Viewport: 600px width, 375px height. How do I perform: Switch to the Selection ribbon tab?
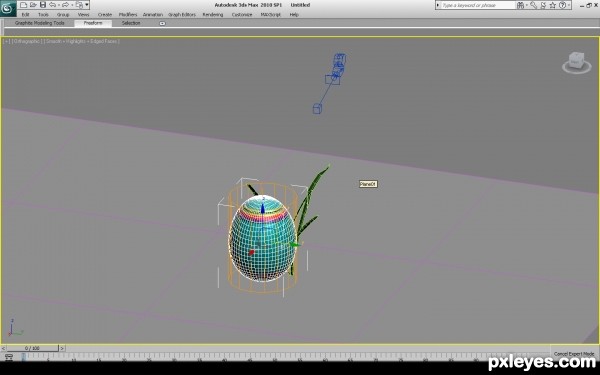[131, 23]
